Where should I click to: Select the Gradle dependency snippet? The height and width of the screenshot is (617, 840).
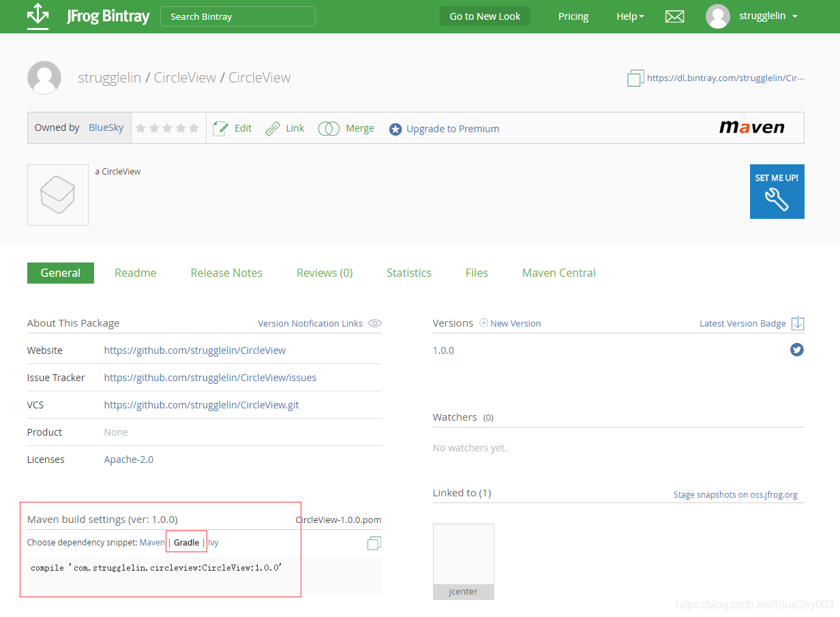[x=186, y=543]
